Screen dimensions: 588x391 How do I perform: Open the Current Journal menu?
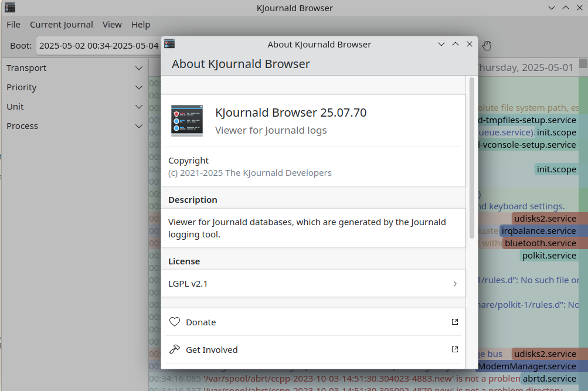coord(62,25)
